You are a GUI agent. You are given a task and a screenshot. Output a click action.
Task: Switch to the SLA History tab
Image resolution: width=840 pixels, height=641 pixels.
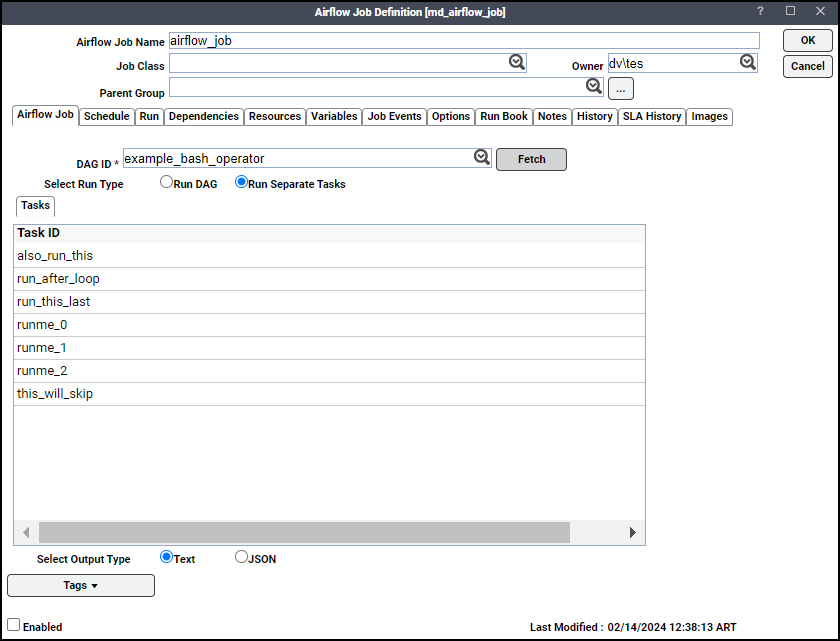[x=652, y=117]
